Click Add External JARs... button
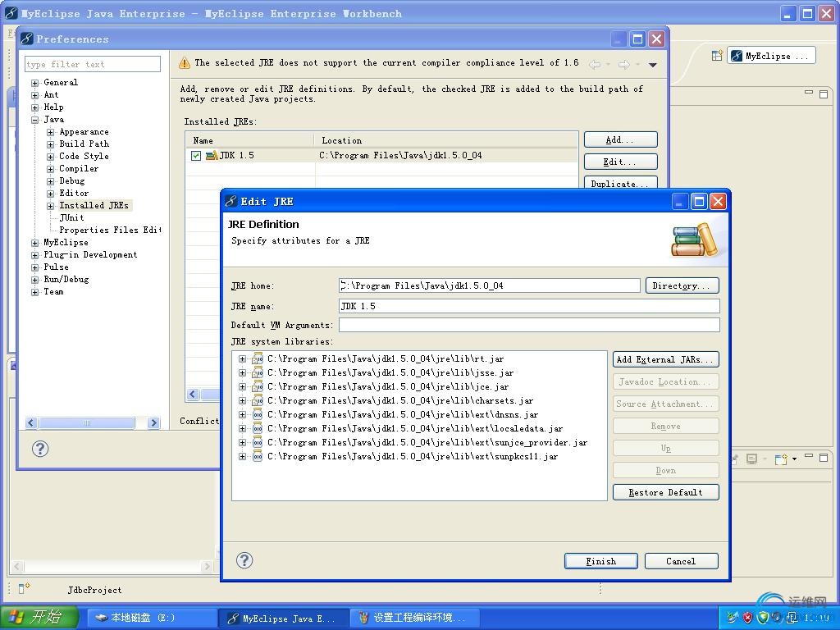840x630 pixels. [x=665, y=359]
